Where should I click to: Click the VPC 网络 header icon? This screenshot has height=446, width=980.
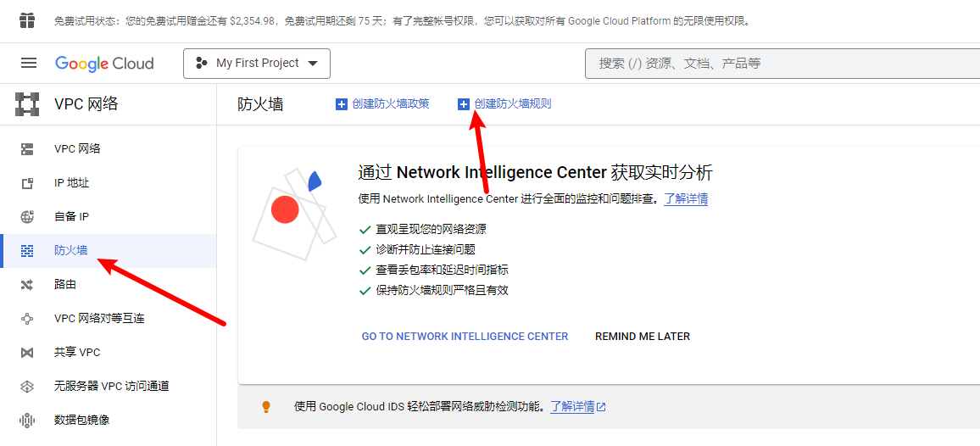click(27, 104)
